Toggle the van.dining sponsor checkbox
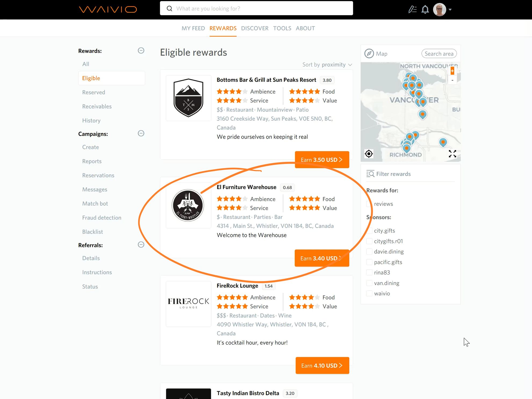This screenshot has width=532, height=399. tap(369, 283)
